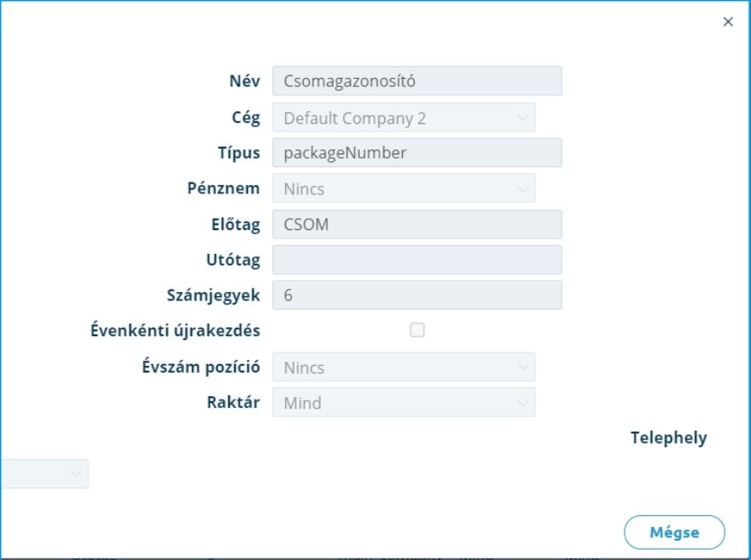
Task: Click the chevron arrow in Cég combo box
Action: pyautogui.click(x=523, y=117)
